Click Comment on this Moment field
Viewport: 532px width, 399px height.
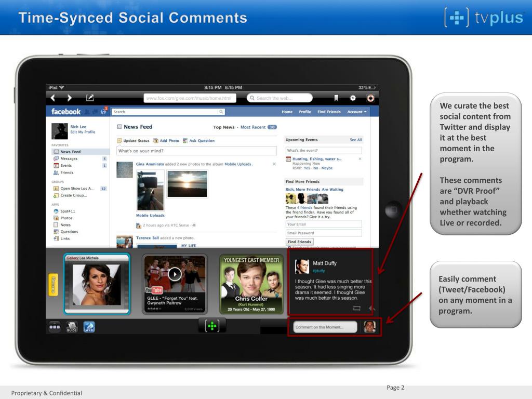click(325, 327)
